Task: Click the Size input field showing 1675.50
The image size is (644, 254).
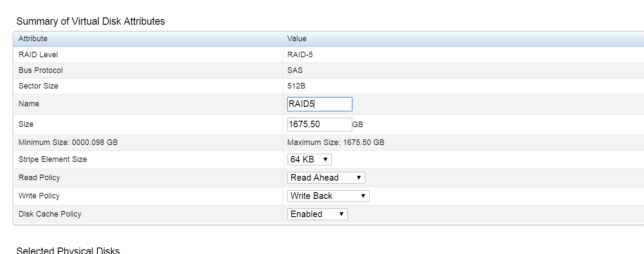Action: pyautogui.click(x=320, y=124)
